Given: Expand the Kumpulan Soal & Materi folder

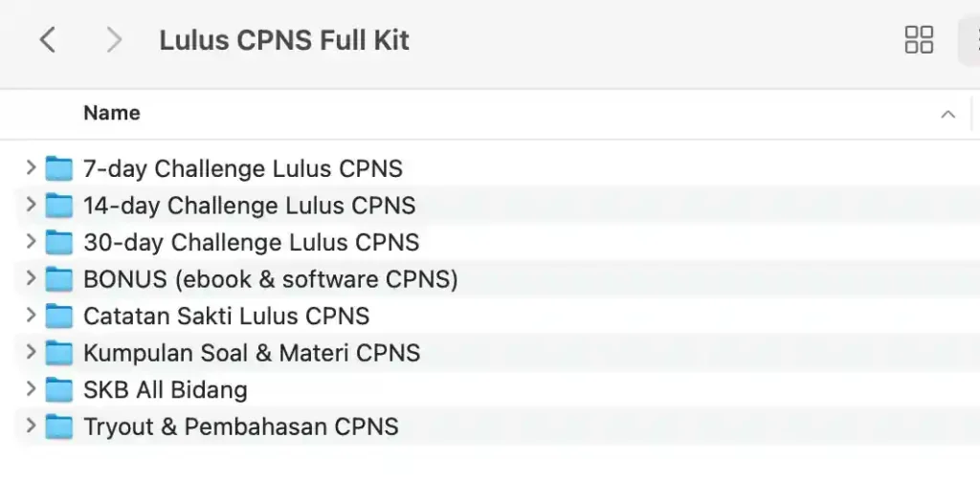Looking at the screenshot, I should pos(31,352).
